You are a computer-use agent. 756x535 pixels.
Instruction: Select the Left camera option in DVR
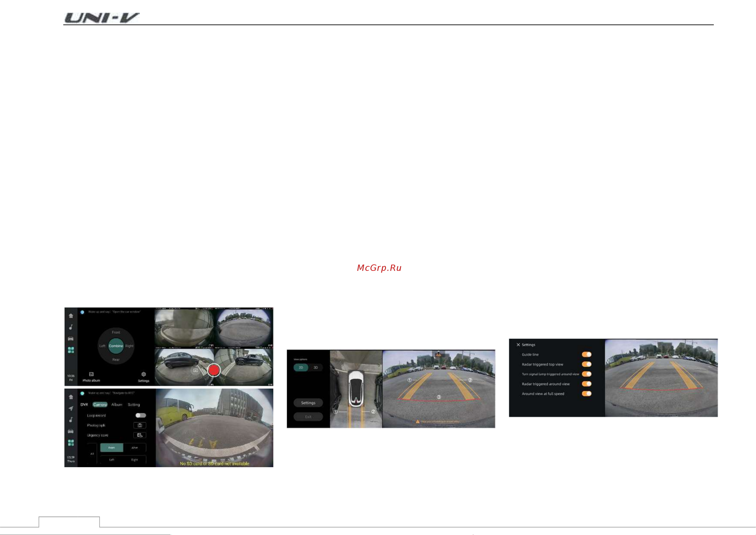point(112,460)
